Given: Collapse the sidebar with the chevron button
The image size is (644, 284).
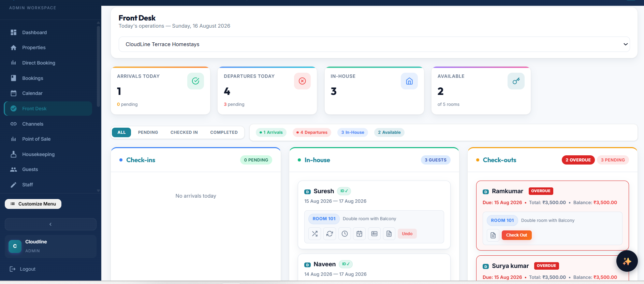Looking at the screenshot, I should (x=50, y=224).
